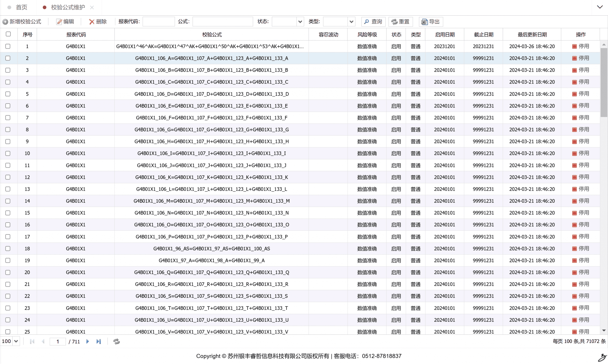Export data with the 导出 button
Image resolution: width=608 pixels, height=364 pixels.
pos(431,22)
